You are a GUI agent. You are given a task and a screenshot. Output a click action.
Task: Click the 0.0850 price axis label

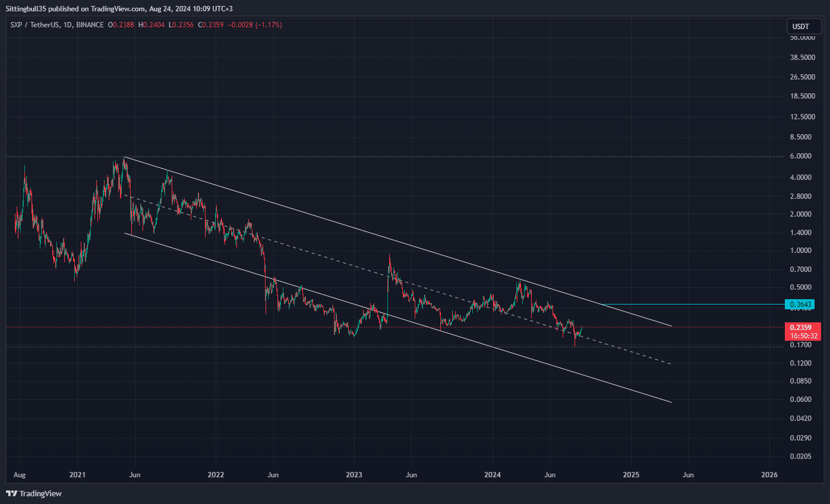[801, 381]
